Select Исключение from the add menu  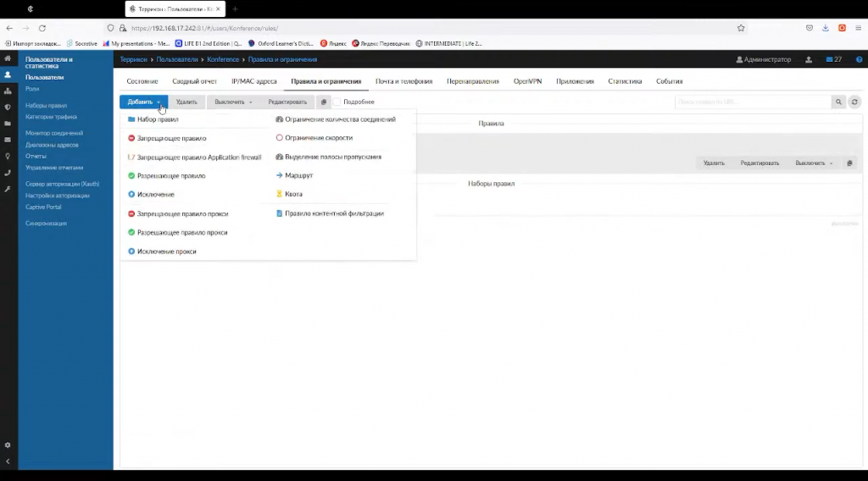151,195
